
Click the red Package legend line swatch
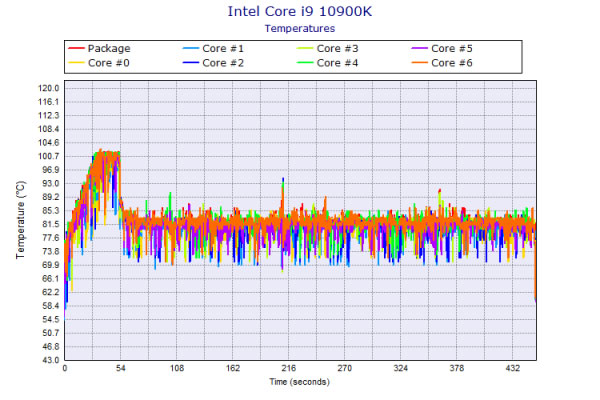pyautogui.click(x=76, y=48)
